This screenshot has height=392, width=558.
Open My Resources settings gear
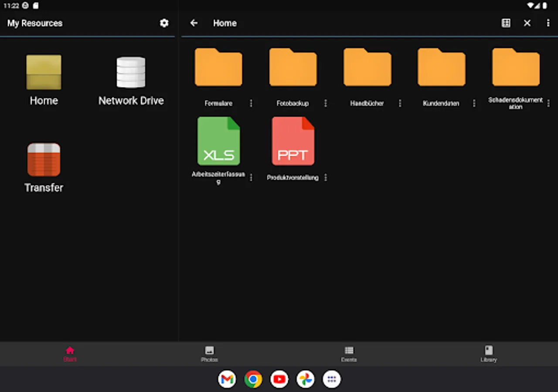pos(164,23)
